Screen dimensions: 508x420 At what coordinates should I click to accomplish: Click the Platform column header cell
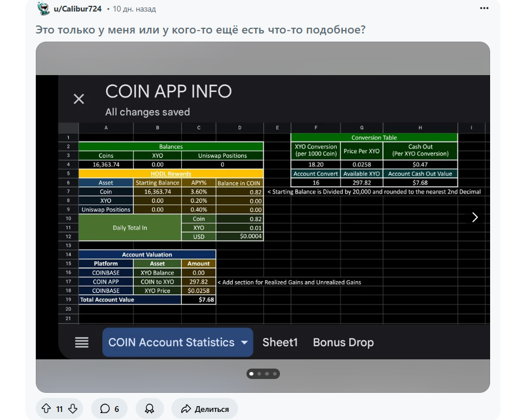coord(106,263)
